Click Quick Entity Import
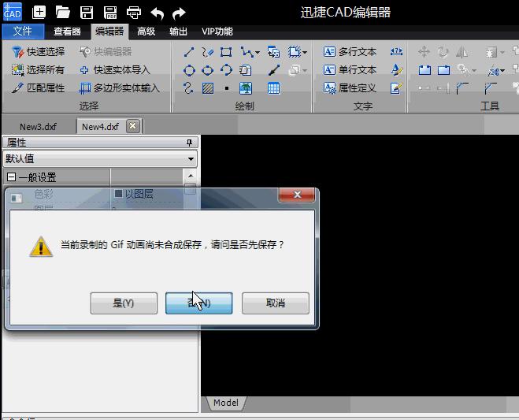 [114, 70]
